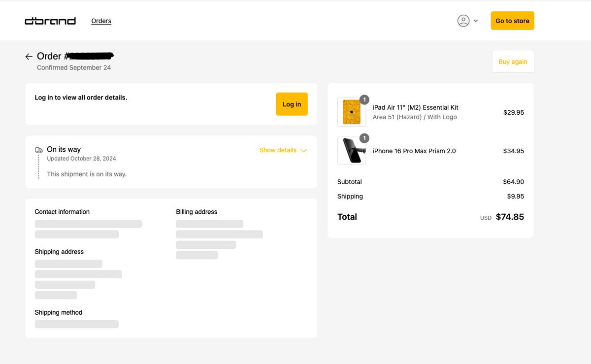Screen dimensions: 591x364
Task: Expand the account menu chevron
Action: pyautogui.click(x=476, y=21)
